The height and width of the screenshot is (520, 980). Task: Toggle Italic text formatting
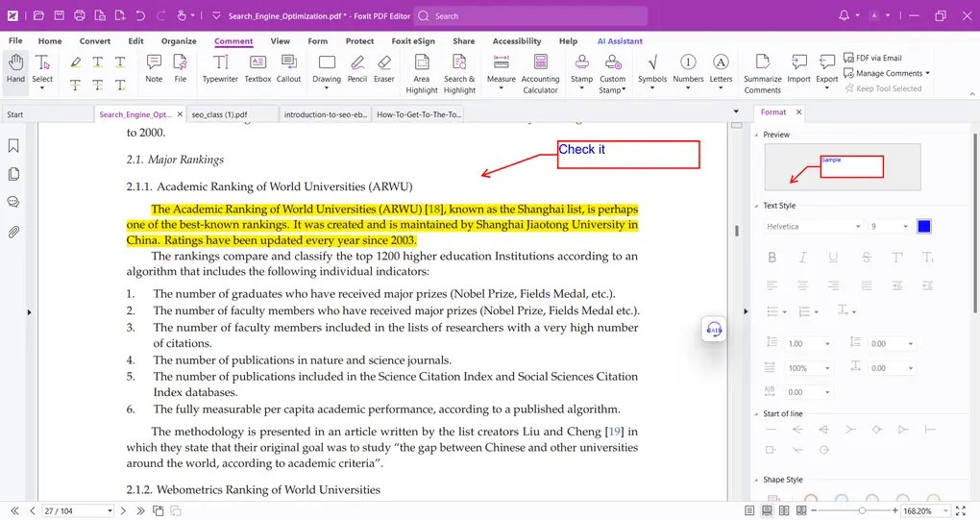pyautogui.click(x=803, y=258)
